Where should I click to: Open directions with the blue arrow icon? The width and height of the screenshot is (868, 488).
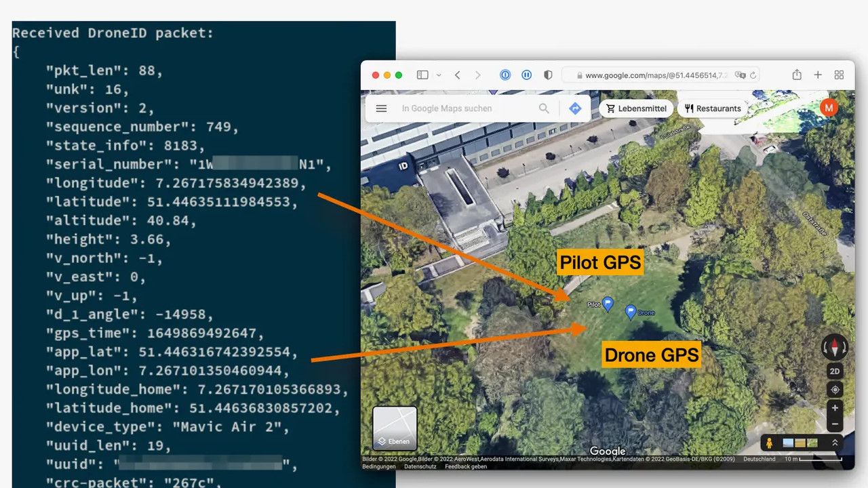tap(575, 108)
